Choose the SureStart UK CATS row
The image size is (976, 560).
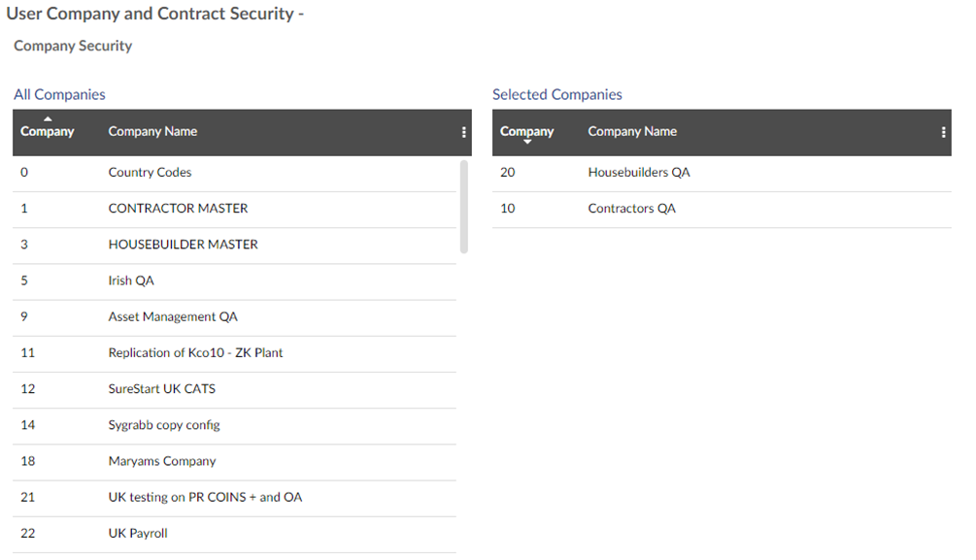tap(235, 389)
